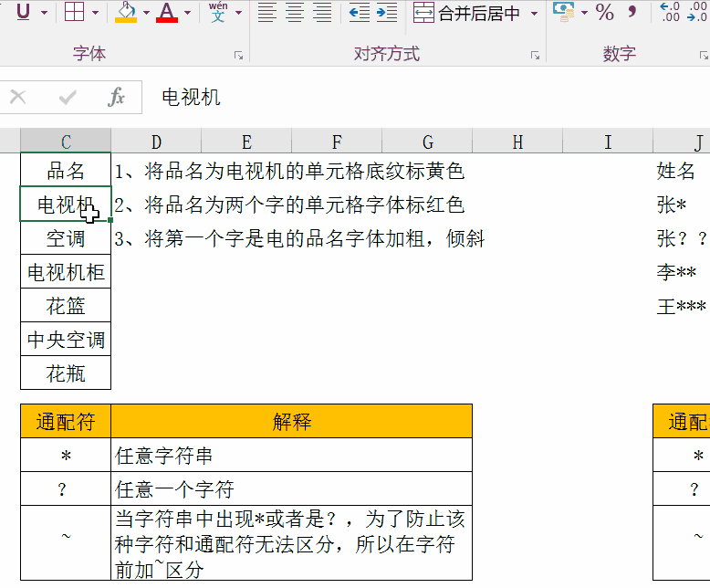Open fill color dropdown arrow
Viewport: 710px width, 588px height.
pyautogui.click(x=146, y=13)
